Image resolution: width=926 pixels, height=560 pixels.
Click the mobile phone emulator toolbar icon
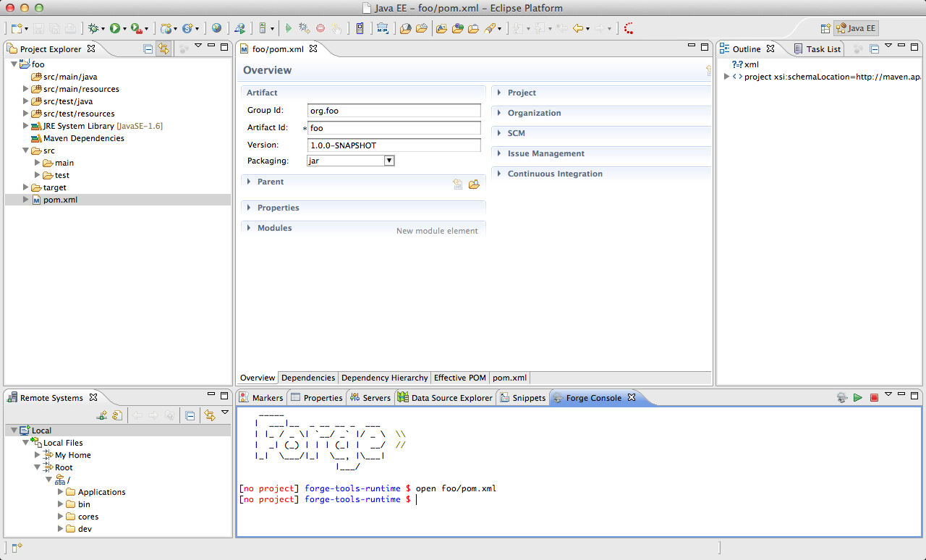pos(360,28)
